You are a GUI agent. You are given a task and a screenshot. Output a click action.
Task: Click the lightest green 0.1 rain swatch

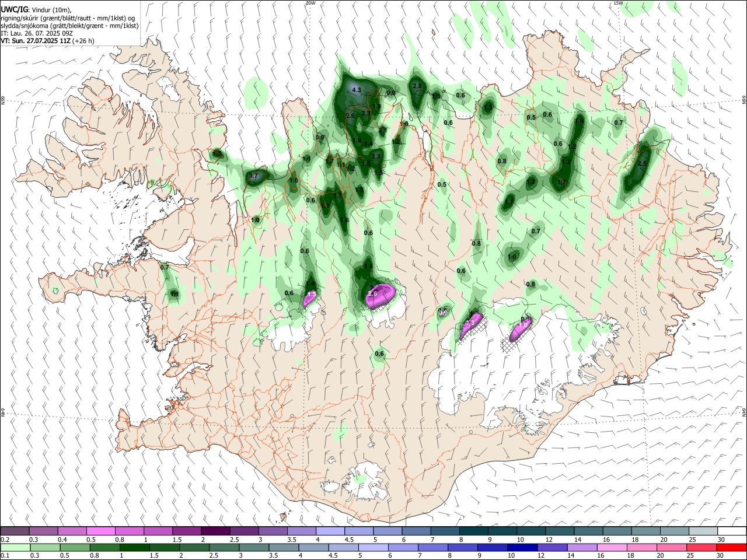pyautogui.click(x=15, y=547)
